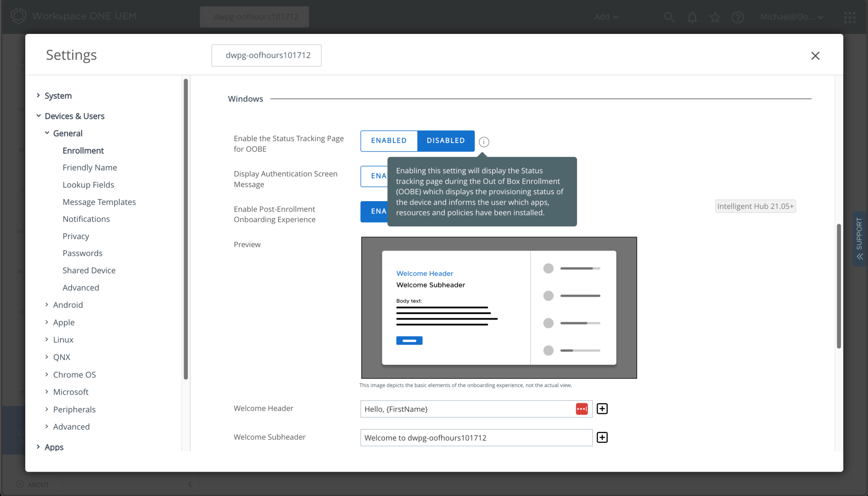Screen dimensions: 868x496
Task: Disable the Status Tracking Page for OOBE
Action: point(446,141)
